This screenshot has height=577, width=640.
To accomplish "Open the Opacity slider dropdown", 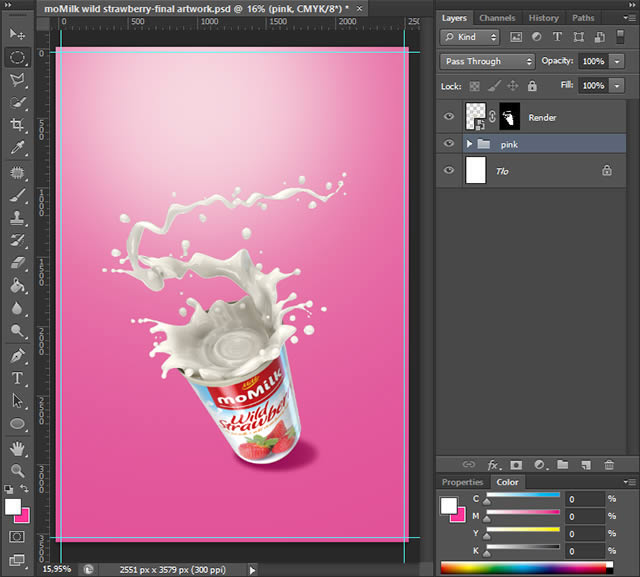I will point(617,61).
